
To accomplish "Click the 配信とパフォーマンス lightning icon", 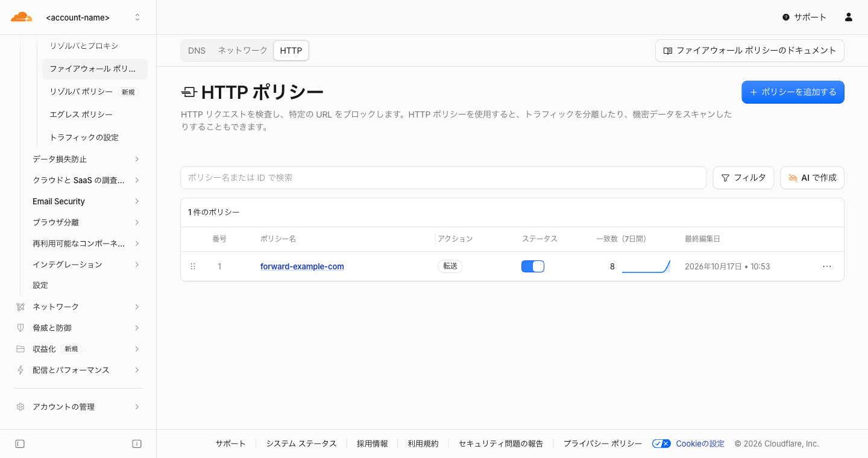I will 20,370.
